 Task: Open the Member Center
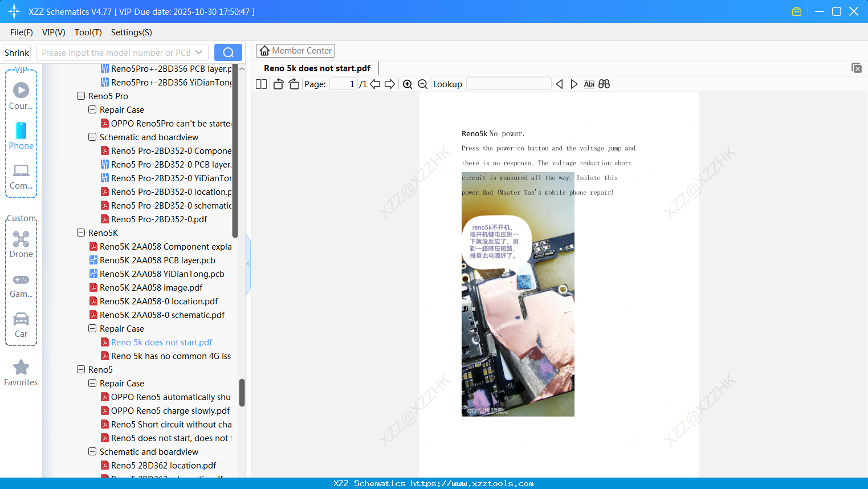click(295, 51)
